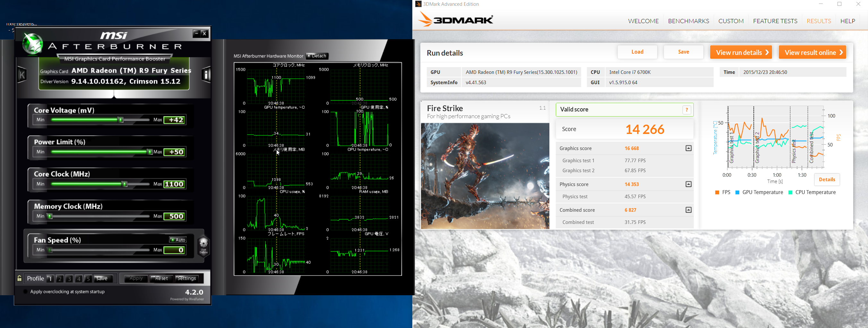The width and height of the screenshot is (868, 328).
Task: Click the Fire Strike preview thumbnail
Action: point(485,176)
